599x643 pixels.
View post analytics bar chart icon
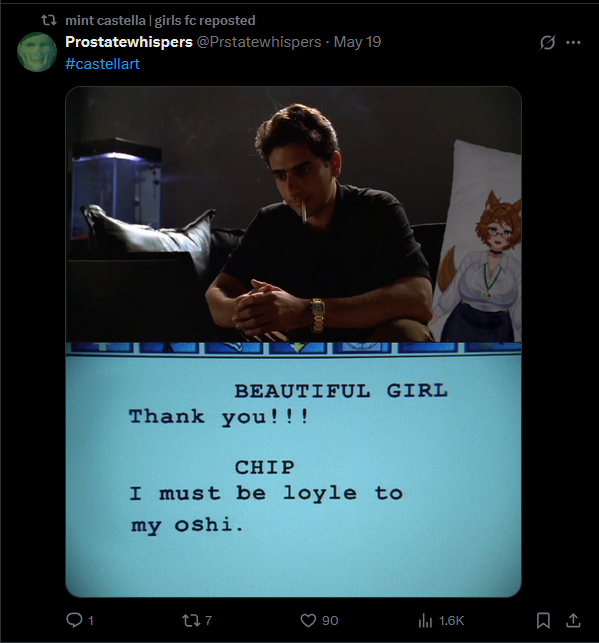(425, 620)
